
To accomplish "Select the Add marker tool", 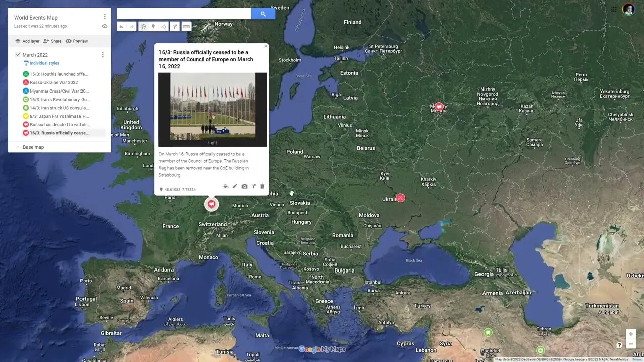I will [153, 27].
